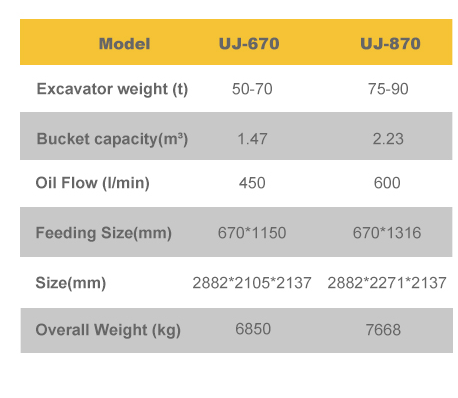
Task: Click the 2882*2271*2137 size value
Action: point(387,283)
